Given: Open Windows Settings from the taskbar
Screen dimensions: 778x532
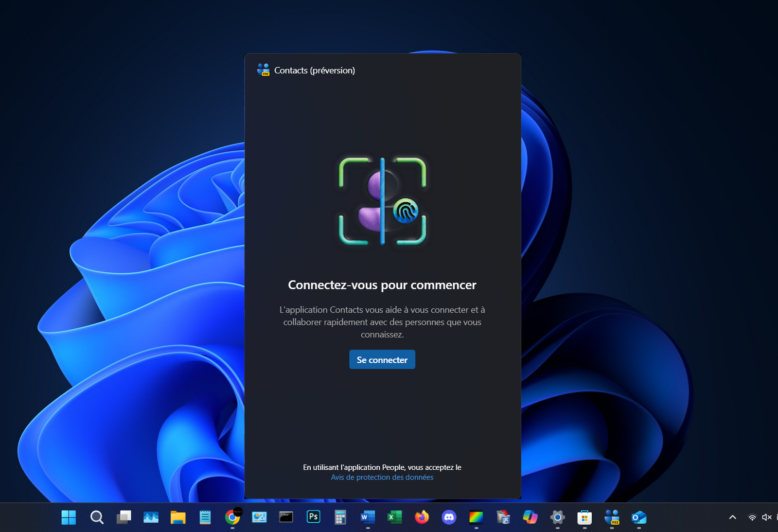Looking at the screenshot, I should tap(557, 517).
